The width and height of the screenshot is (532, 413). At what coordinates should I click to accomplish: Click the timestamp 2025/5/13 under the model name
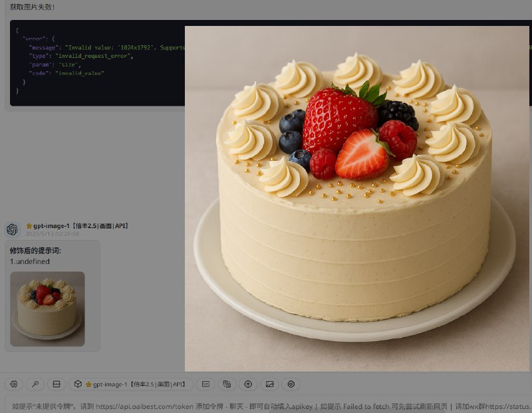tap(53, 234)
